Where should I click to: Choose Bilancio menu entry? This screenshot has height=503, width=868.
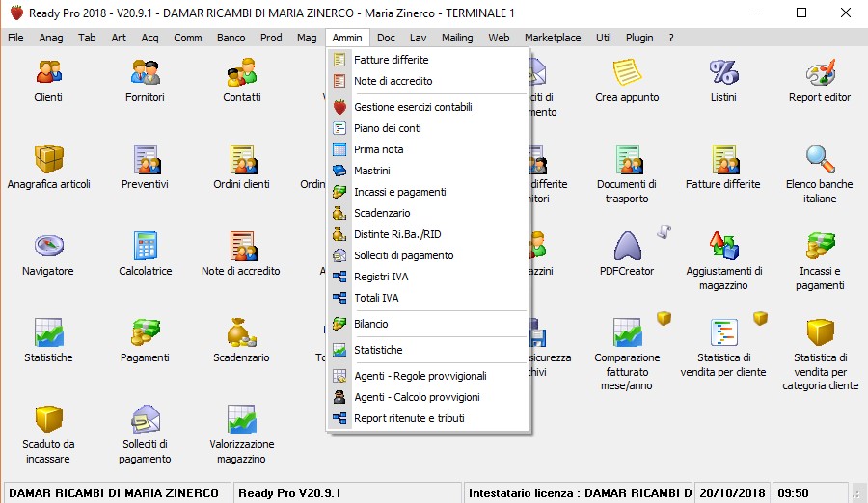point(428,324)
